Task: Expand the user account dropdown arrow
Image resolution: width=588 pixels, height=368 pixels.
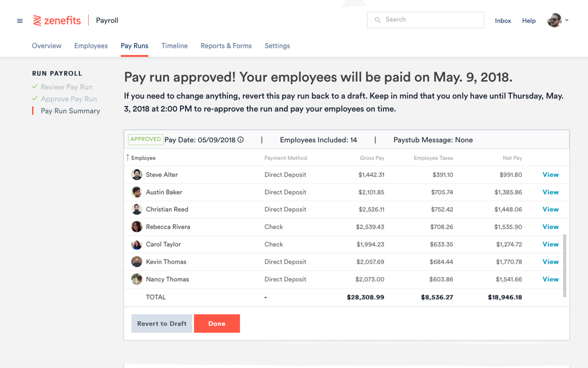Action: [x=567, y=20]
